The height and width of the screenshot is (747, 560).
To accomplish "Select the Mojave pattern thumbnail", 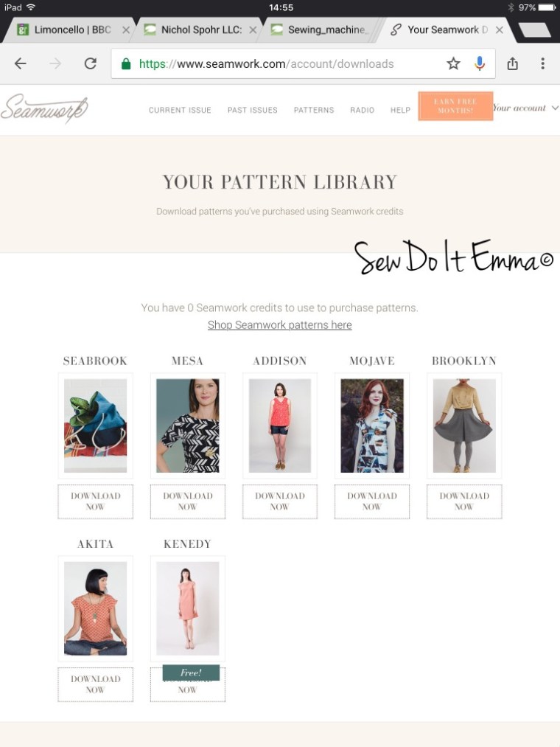I will [372, 425].
